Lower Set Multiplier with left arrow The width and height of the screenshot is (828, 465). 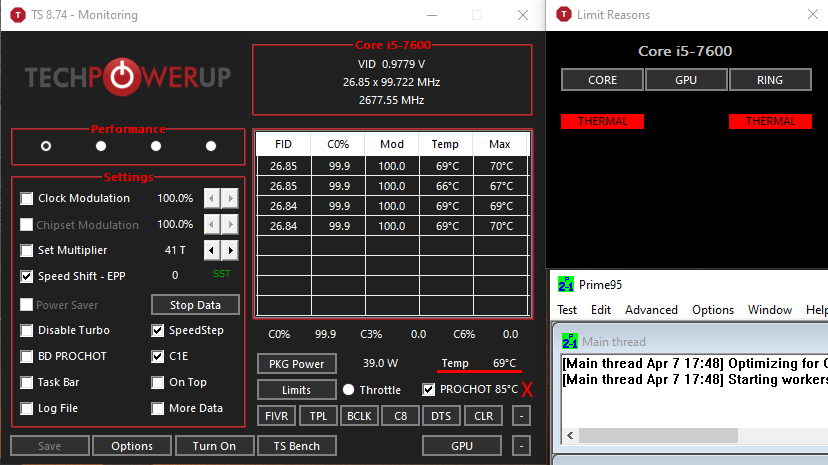coord(212,250)
